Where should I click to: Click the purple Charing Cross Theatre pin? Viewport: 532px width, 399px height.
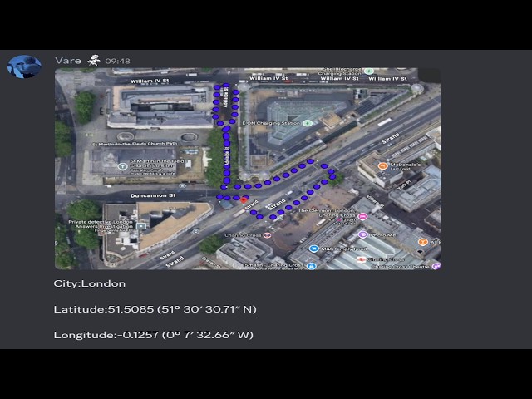click(436, 266)
